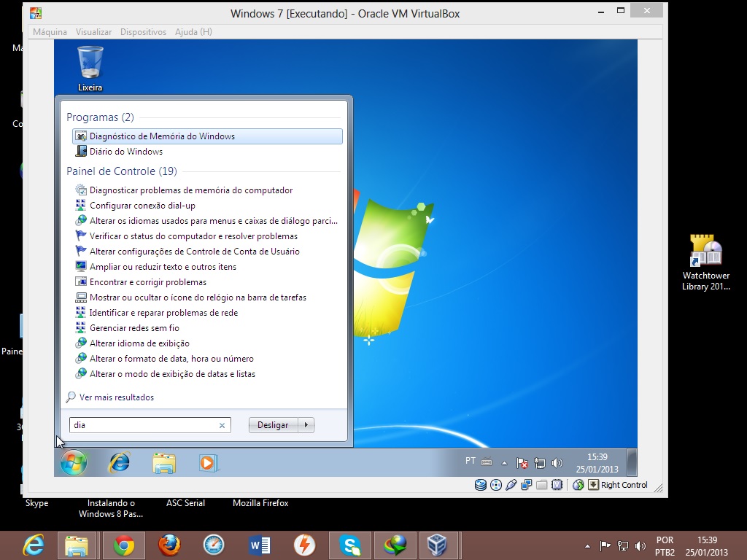Open Windows Media Player in Windows 7 taskbar

pos(208,463)
